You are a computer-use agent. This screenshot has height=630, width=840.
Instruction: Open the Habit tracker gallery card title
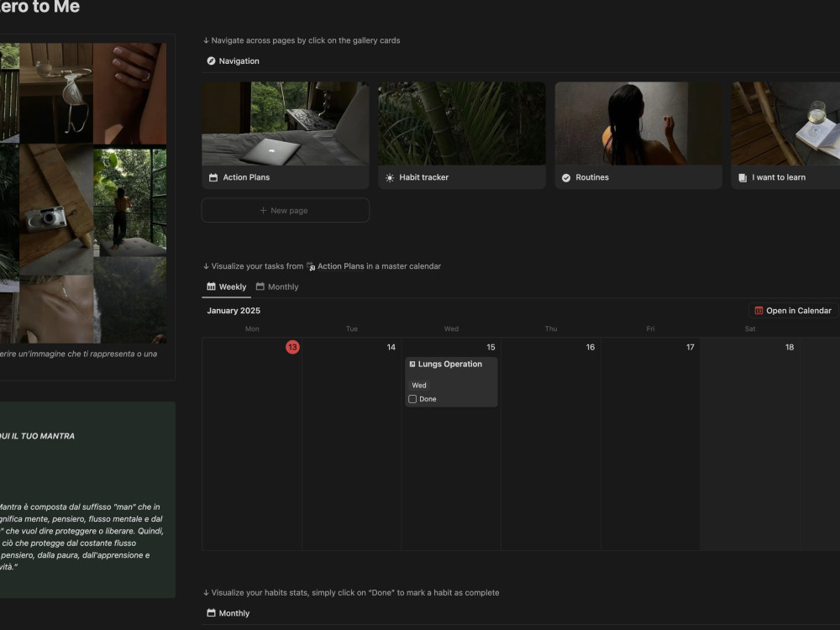pos(423,177)
